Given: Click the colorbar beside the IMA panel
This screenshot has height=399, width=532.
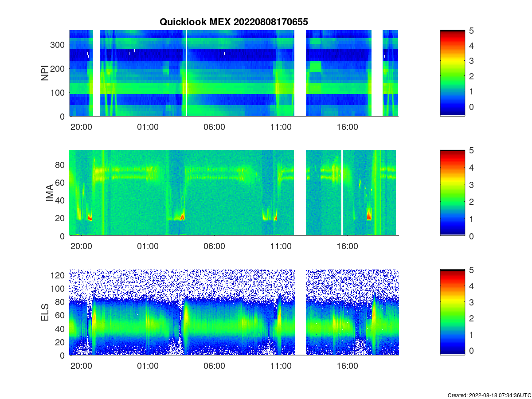Looking at the screenshot, I should pyautogui.click(x=452, y=193).
